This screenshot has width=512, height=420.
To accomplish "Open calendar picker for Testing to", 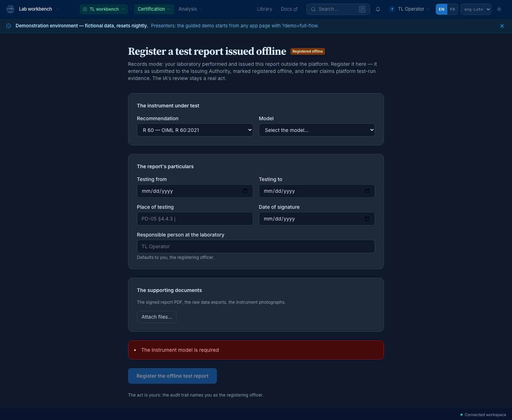I will (367, 191).
